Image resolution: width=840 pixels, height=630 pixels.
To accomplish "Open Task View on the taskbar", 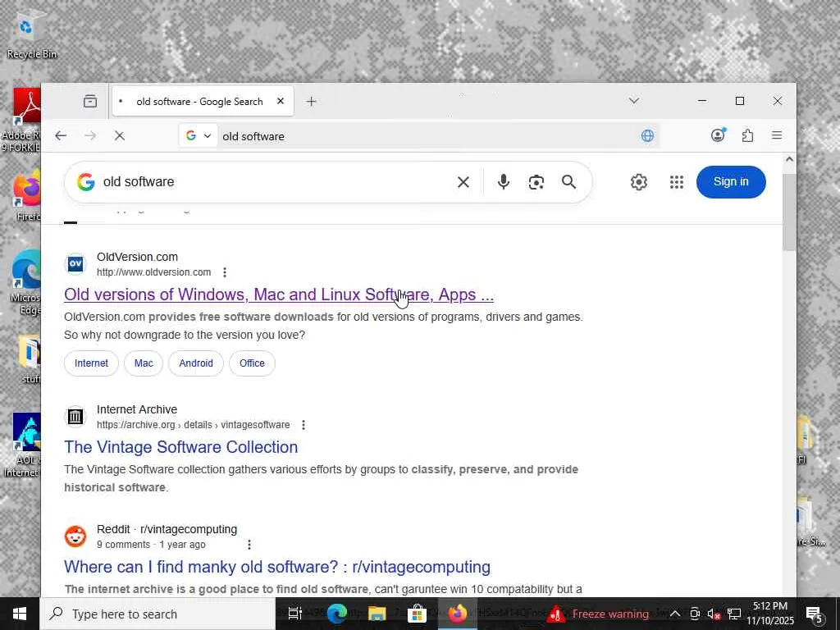I will click(x=295, y=614).
